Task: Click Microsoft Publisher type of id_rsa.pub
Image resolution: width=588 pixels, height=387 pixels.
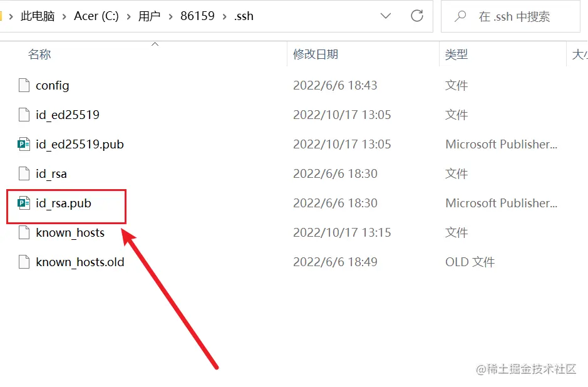Action: (x=502, y=203)
